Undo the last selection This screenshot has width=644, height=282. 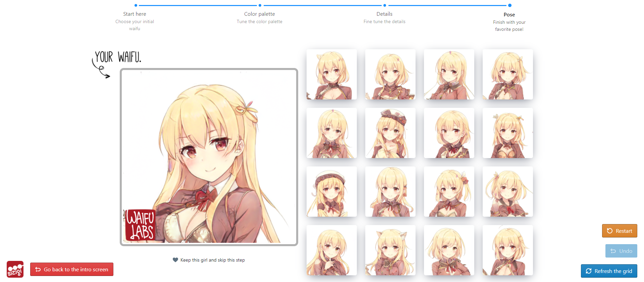(x=621, y=251)
